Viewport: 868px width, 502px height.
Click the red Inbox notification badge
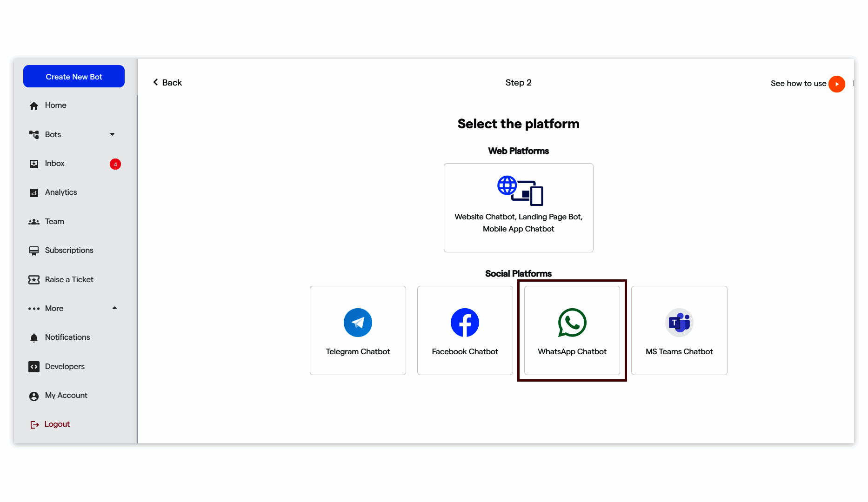115,164
